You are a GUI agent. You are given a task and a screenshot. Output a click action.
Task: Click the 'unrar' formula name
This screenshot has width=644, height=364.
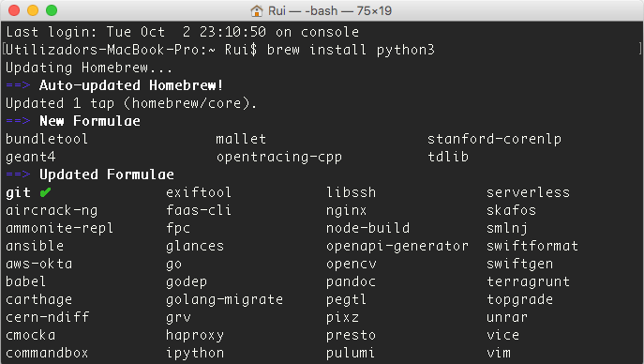point(507,317)
